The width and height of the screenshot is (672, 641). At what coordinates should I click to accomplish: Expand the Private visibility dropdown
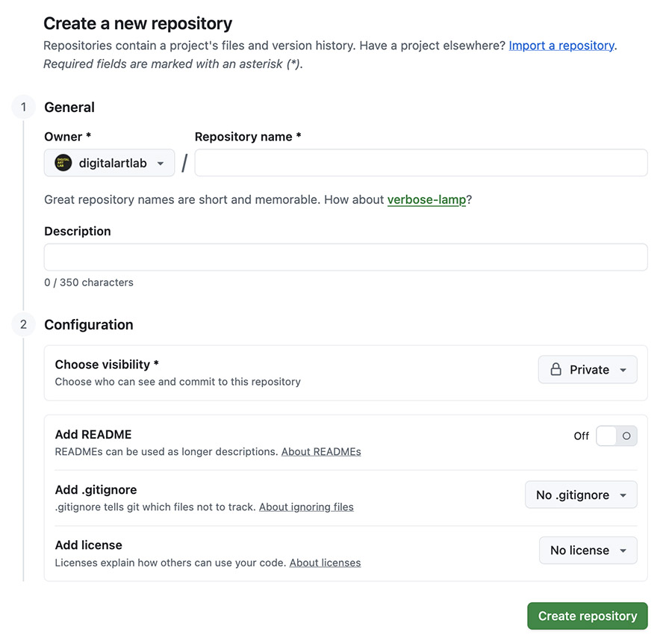588,370
